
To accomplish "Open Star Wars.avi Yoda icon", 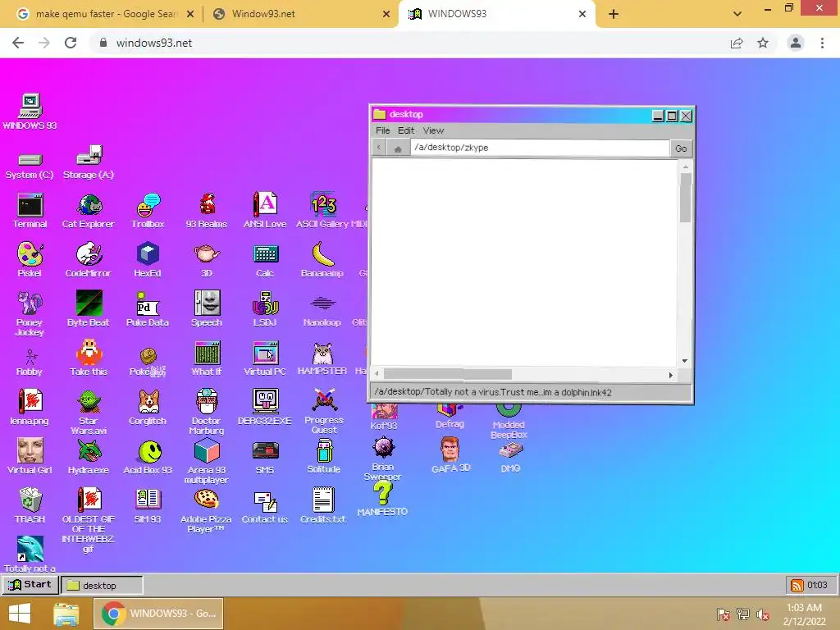I will pos(89,412).
